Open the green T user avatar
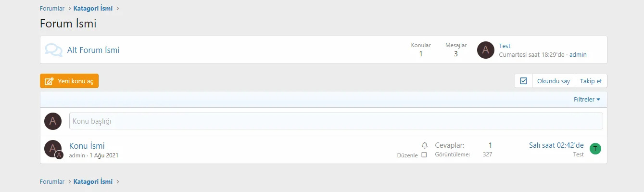This screenshot has height=192, width=644. pos(595,149)
